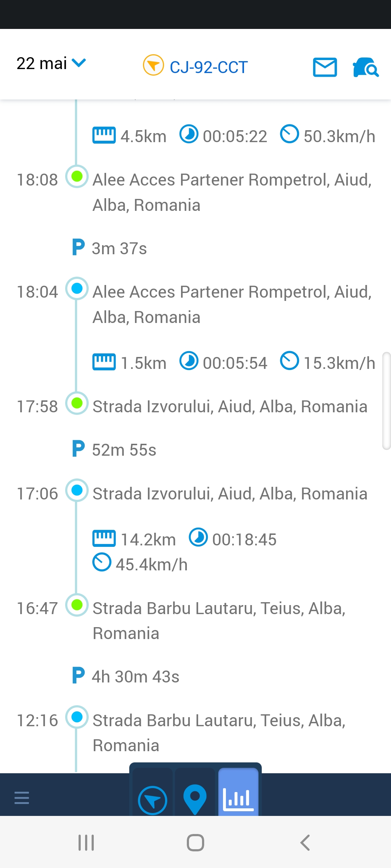This screenshot has height=868, width=391.
Task: Click the vertical scrollbar handle
Action: [x=386, y=401]
